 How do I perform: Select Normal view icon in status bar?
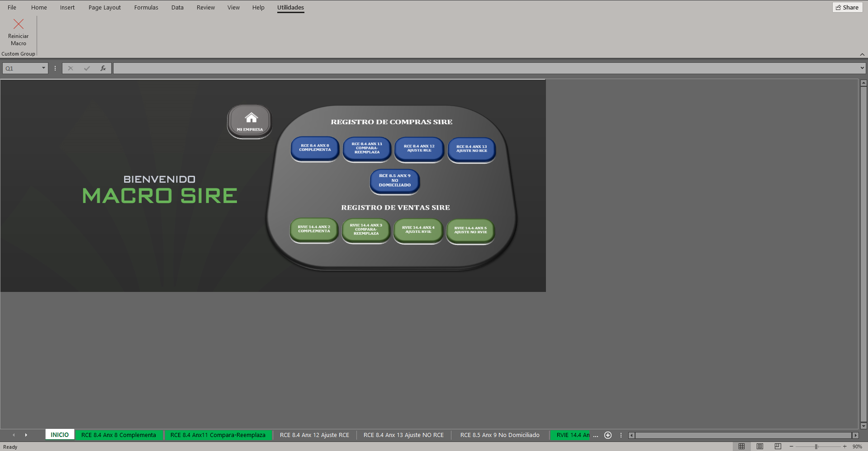[x=742, y=446]
